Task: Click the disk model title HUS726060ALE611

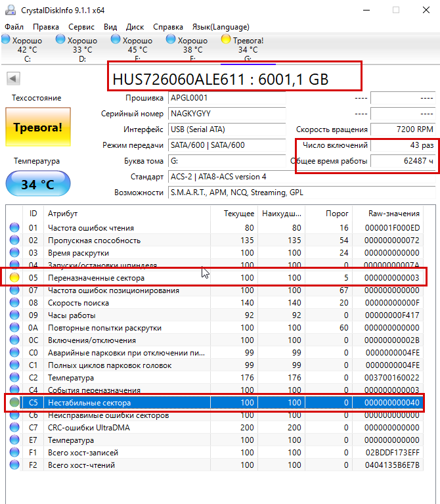Action: (x=220, y=79)
